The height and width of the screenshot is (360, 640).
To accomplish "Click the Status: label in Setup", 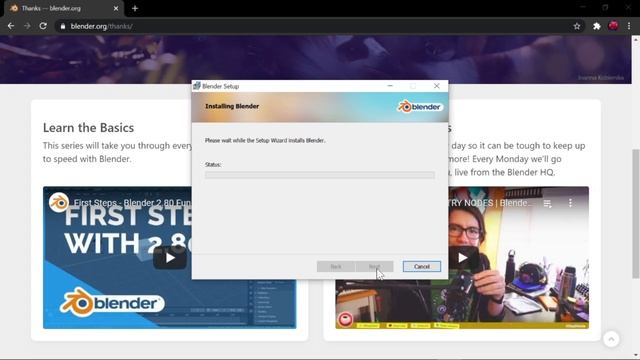I will 213,164.
